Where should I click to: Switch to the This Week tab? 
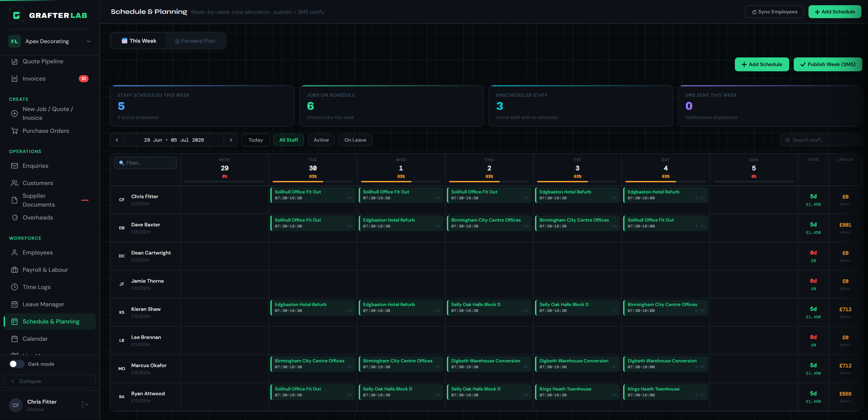(139, 41)
